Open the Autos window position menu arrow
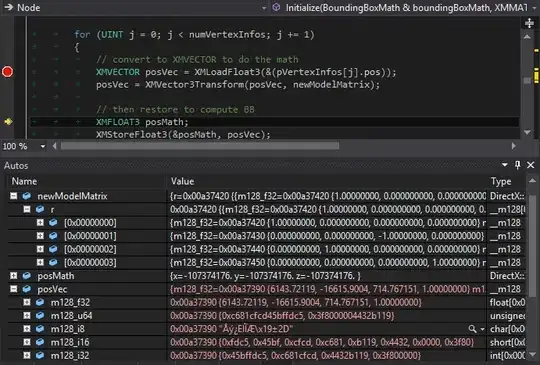Image resolution: width=540 pixels, height=365 pixels. pyautogui.click(x=505, y=165)
